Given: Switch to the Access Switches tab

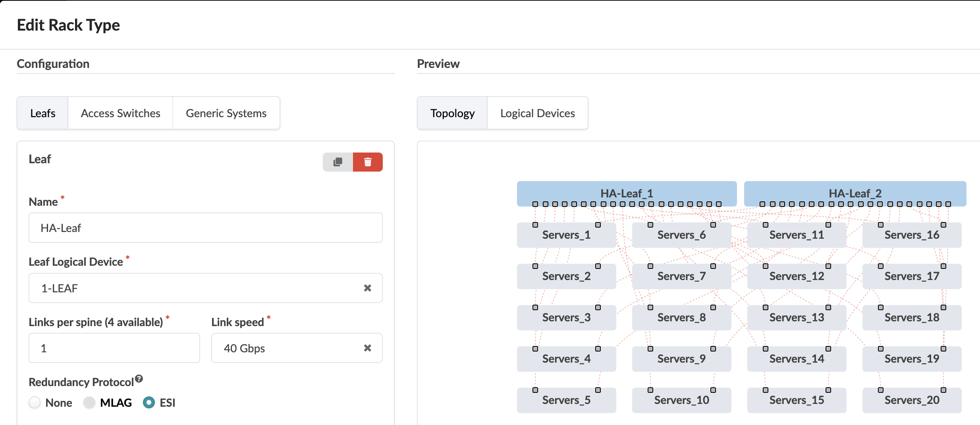Looking at the screenshot, I should [x=120, y=113].
